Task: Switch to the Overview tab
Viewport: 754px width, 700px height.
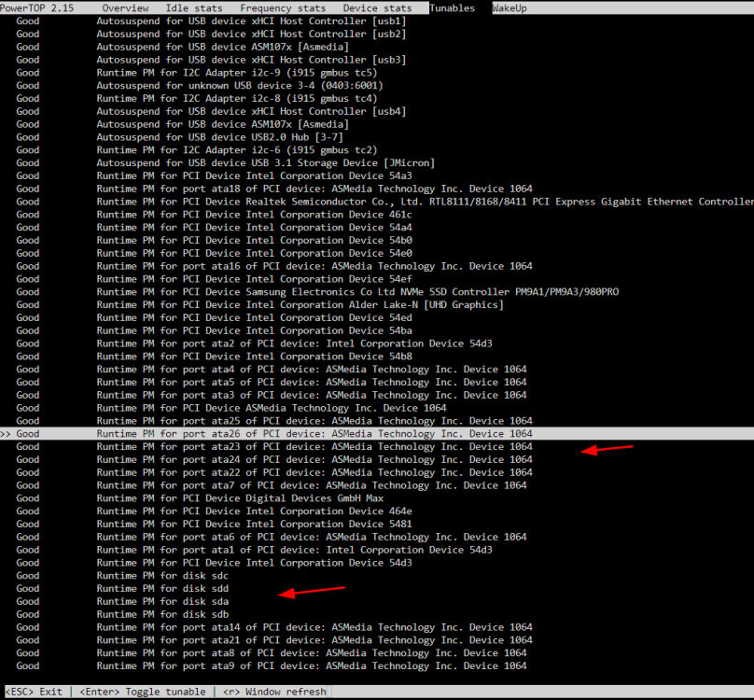Action: click(x=125, y=8)
